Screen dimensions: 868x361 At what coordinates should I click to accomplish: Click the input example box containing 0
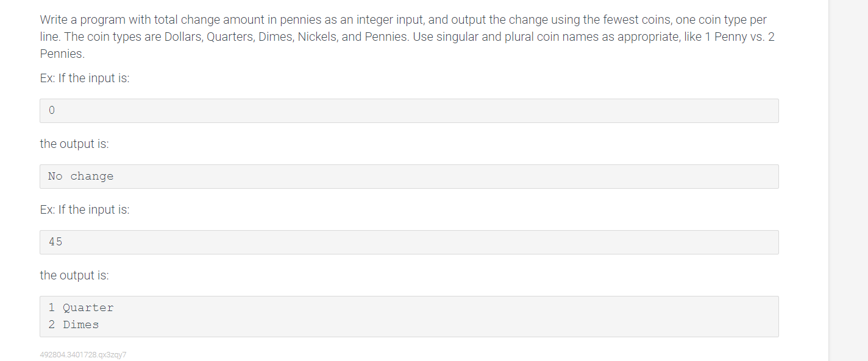point(409,111)
